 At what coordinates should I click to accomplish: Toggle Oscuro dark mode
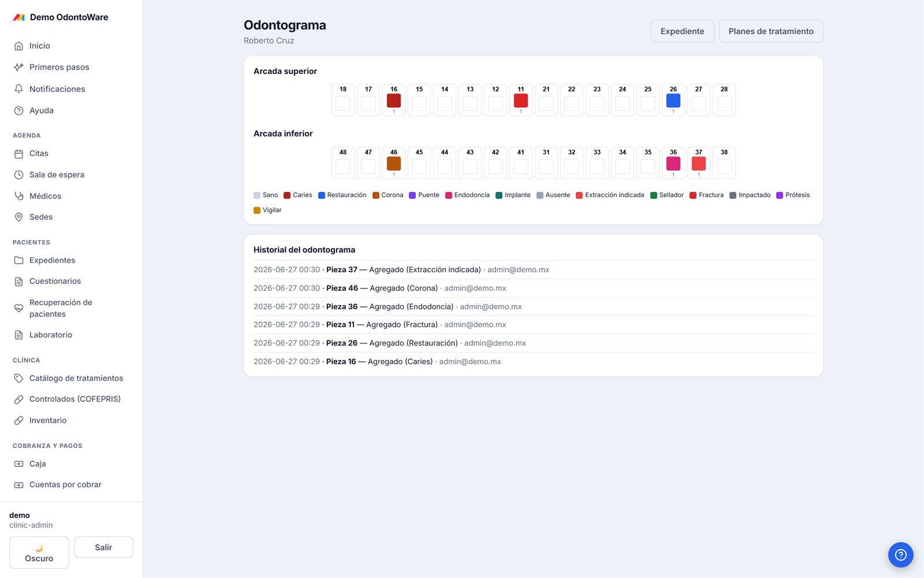(39, 553)
